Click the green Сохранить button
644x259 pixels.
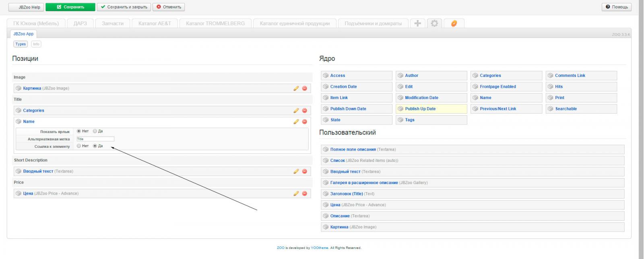pyautogui.click(x=70, y=7)
